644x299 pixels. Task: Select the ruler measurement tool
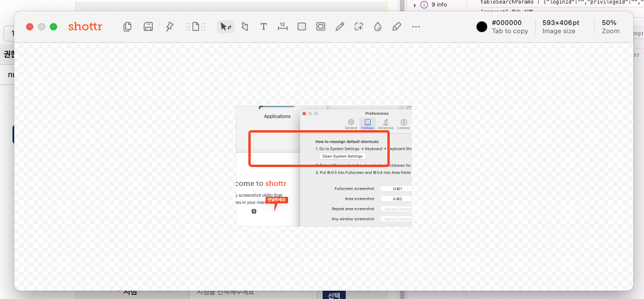tap(283, 27)
